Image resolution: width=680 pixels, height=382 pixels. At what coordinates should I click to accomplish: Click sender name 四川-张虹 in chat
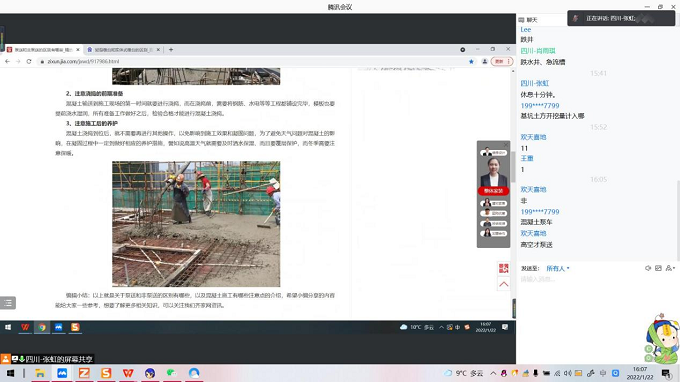[x=535, y=83]
